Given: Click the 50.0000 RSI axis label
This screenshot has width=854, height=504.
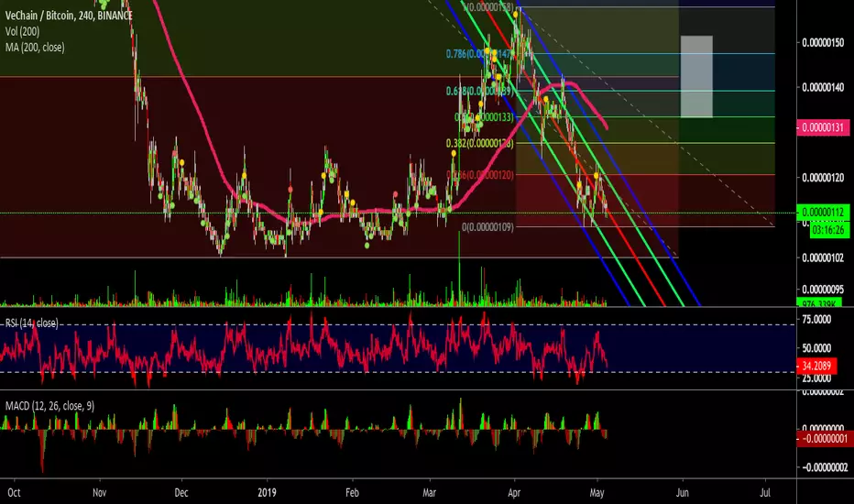Looking at the screenshot, I should 816,347.
